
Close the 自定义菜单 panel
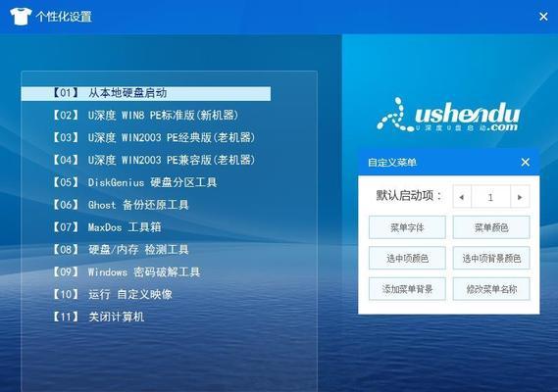pyautogui.click(x=526, y=163)
